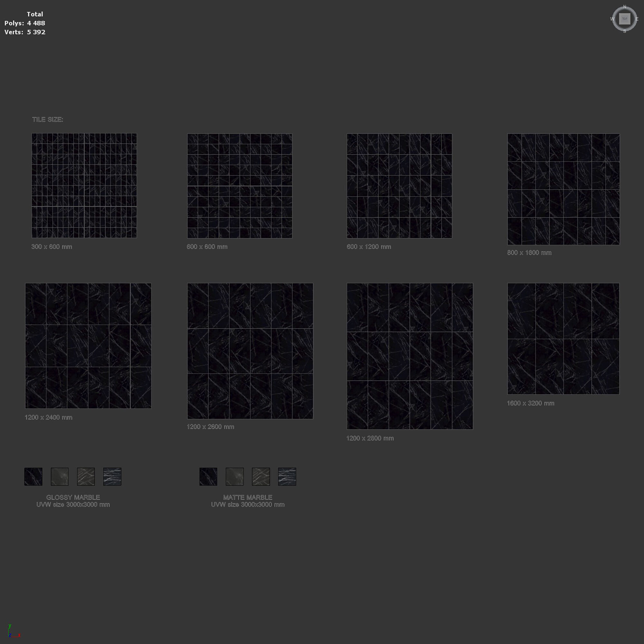Click the 'TILE SIZE:' heading text
Screen dimensions: 644x644
(x=48, y=119)
